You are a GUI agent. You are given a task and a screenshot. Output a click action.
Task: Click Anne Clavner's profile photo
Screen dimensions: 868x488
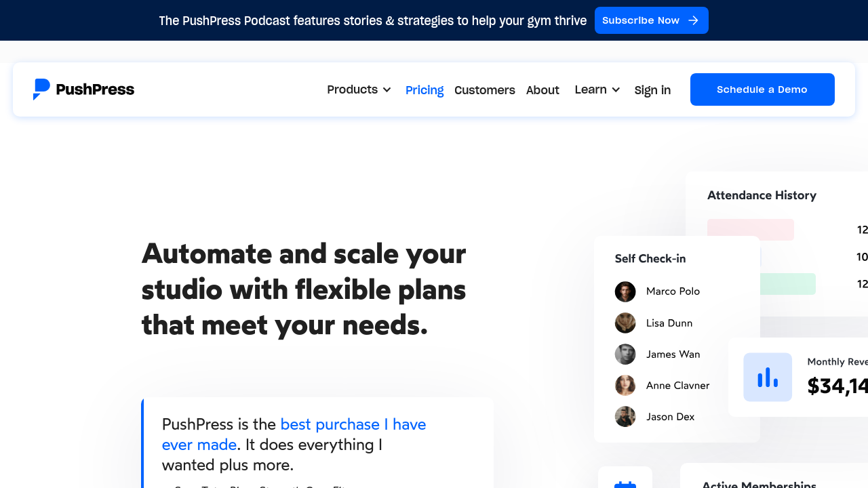click(x=625, y=386)
